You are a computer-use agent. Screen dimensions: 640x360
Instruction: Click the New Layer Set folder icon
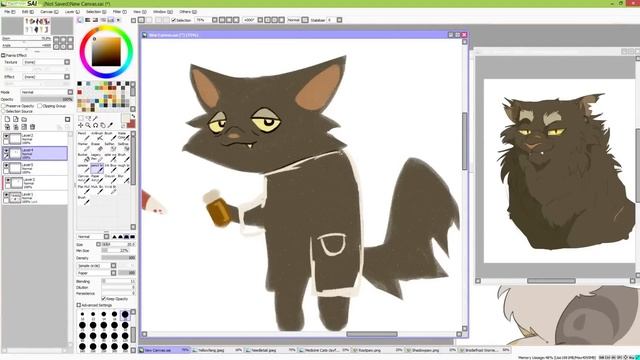(x=24, y=119)
